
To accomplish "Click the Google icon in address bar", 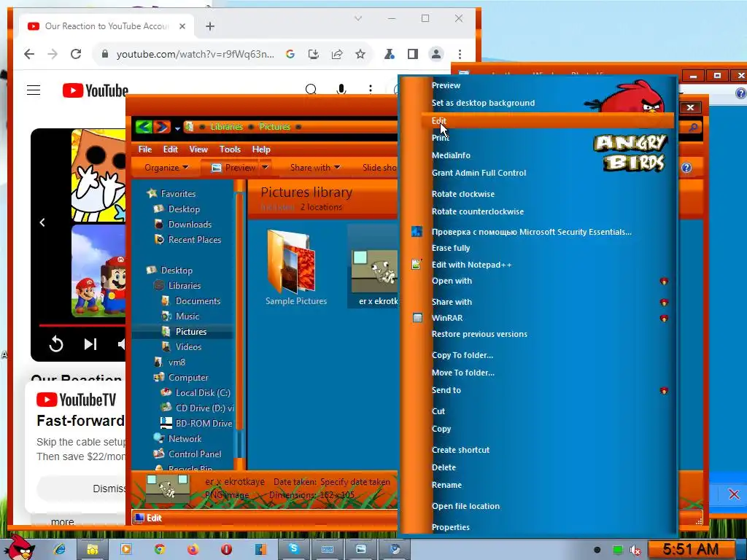I will pos(290,54).
